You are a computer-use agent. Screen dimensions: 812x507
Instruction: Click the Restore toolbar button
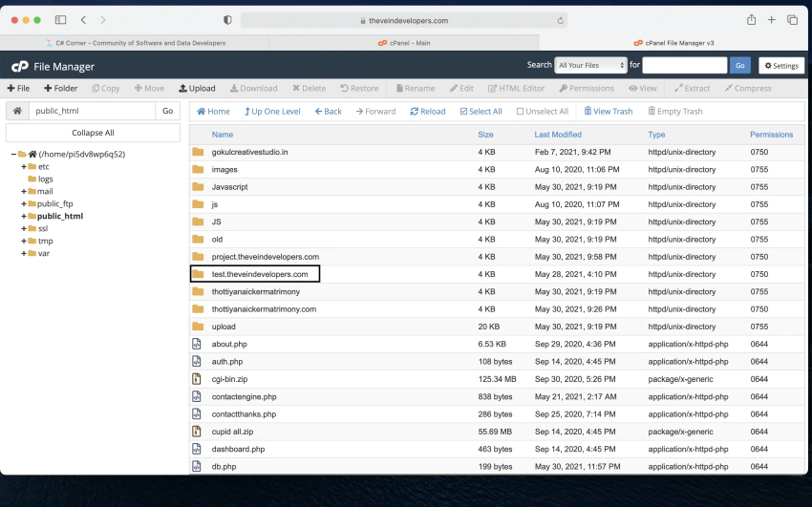click(359, 88)
